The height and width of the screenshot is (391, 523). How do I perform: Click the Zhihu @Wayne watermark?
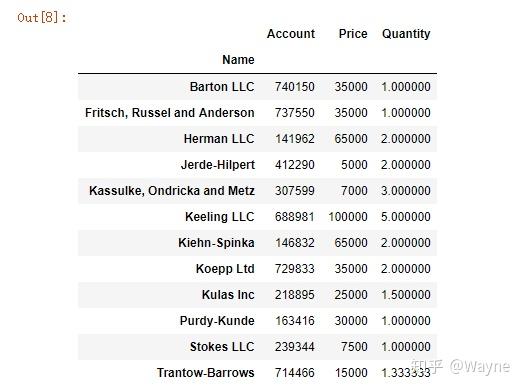(x=460, y=367)
